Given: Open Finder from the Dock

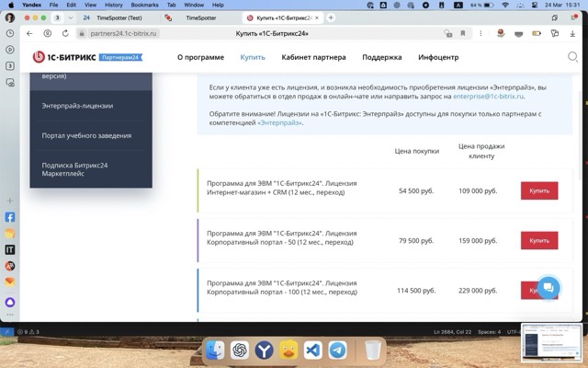Looking at the screenshot, I should 215,351.
